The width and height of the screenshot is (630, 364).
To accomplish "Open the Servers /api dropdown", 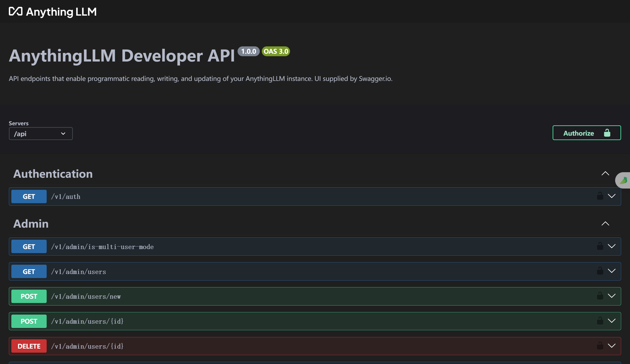I will [x=41, y=134].
